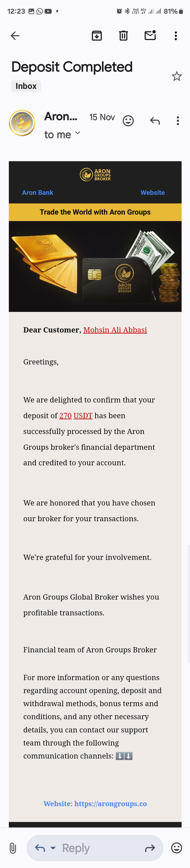Go back using the arrow icon
Viewport: 190px width, 868px height.
point(15,36)
